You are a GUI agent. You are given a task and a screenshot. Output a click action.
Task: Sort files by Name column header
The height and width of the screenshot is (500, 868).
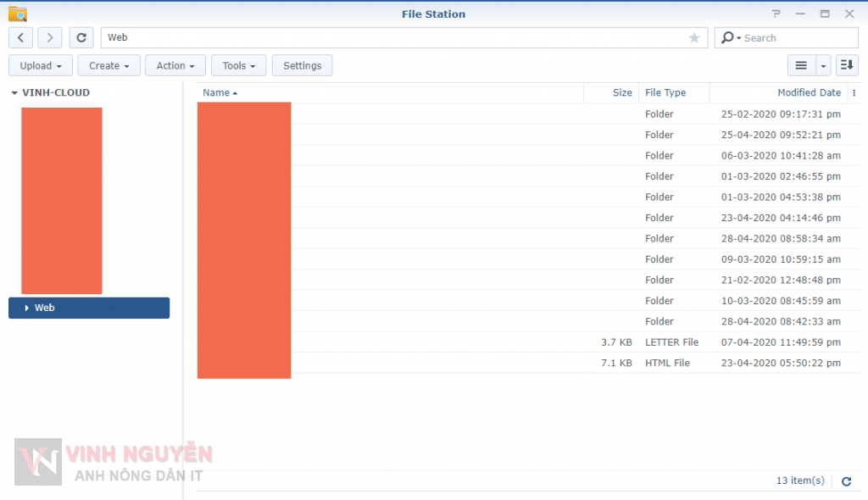217,93
